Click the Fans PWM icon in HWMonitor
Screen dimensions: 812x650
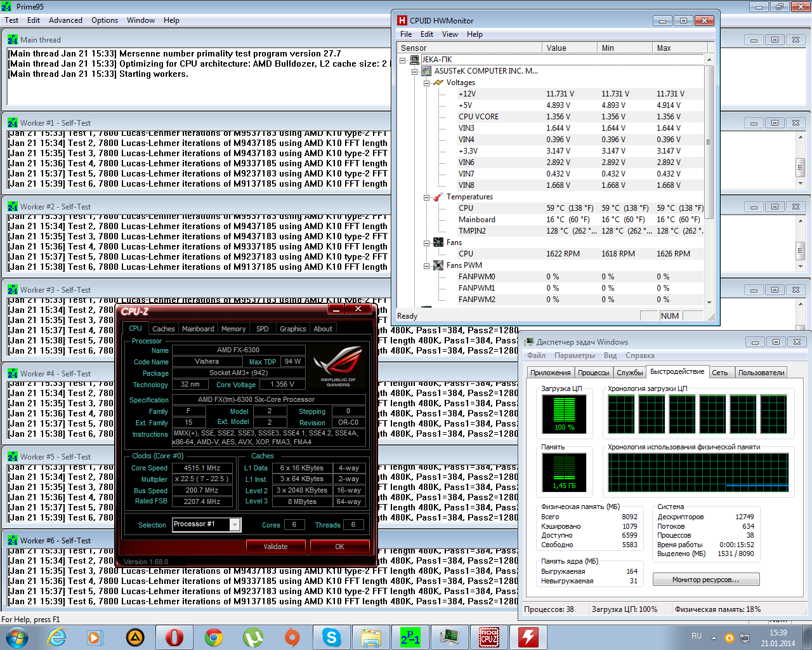coord(438,265)
